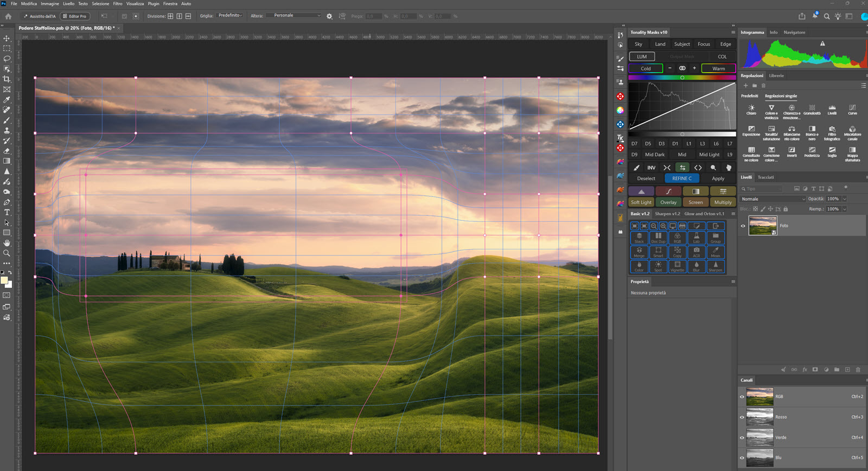Click the ACR camera action button

tap(697, 252)
